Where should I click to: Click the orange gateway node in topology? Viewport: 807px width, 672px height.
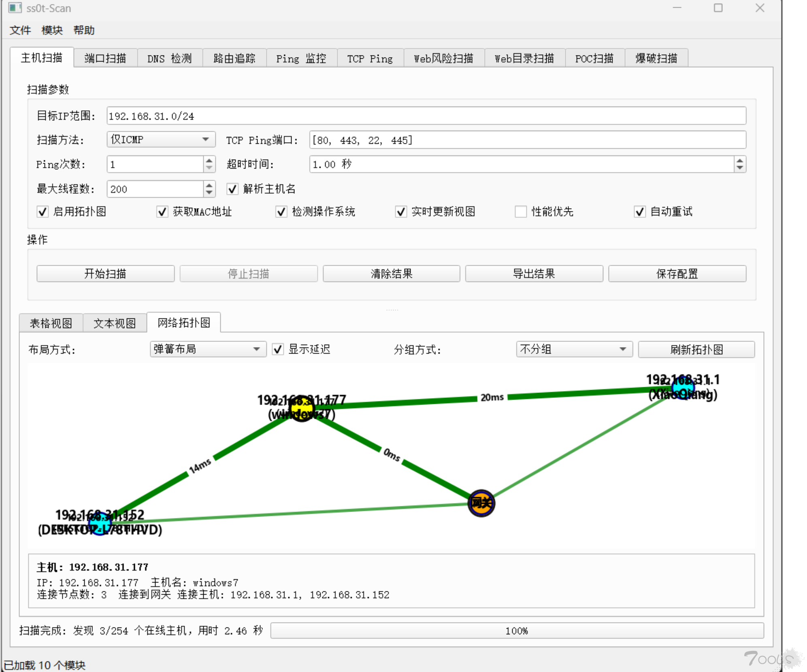[481, 503]
